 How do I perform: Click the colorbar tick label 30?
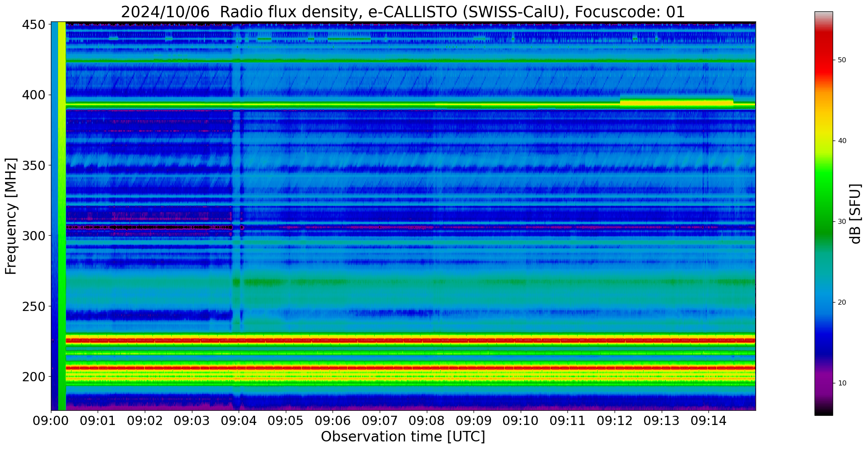842,222
